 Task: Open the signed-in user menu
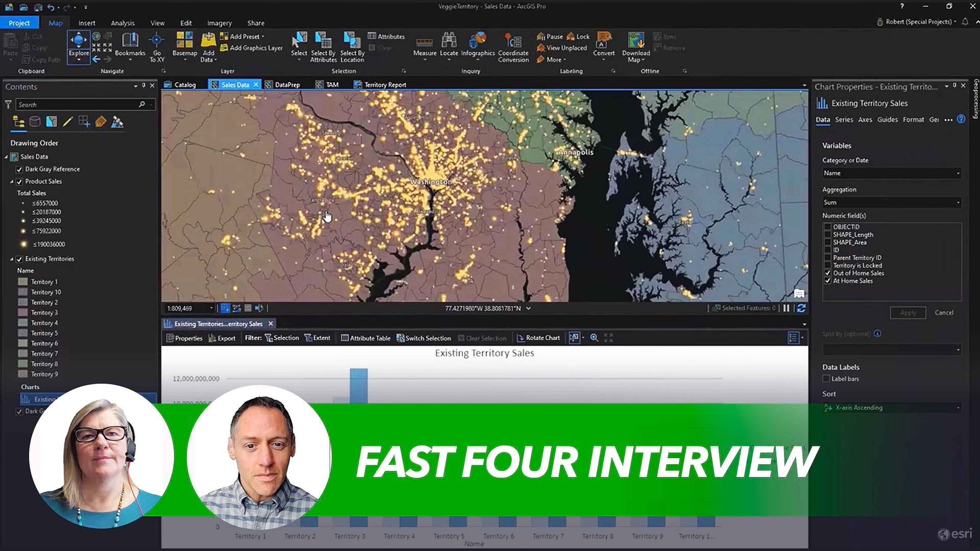tap(917, 22)
